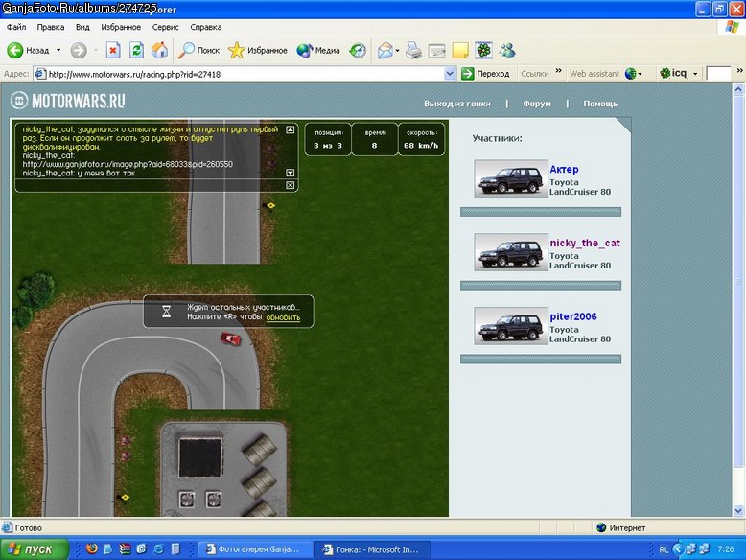Click the icq toolbar search field
746x560 pixels.
pos(718,74)
